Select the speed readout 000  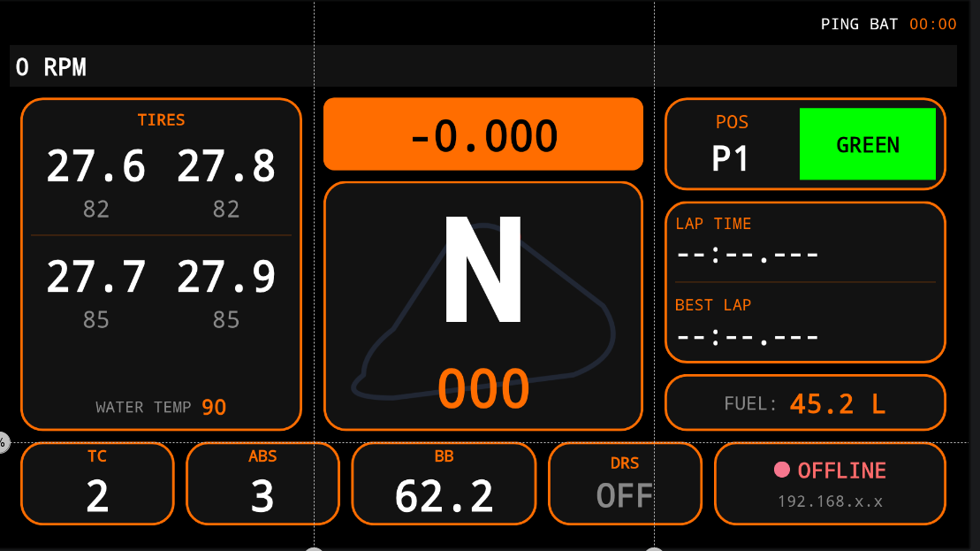pyautogui.click(x=483, y=388)
